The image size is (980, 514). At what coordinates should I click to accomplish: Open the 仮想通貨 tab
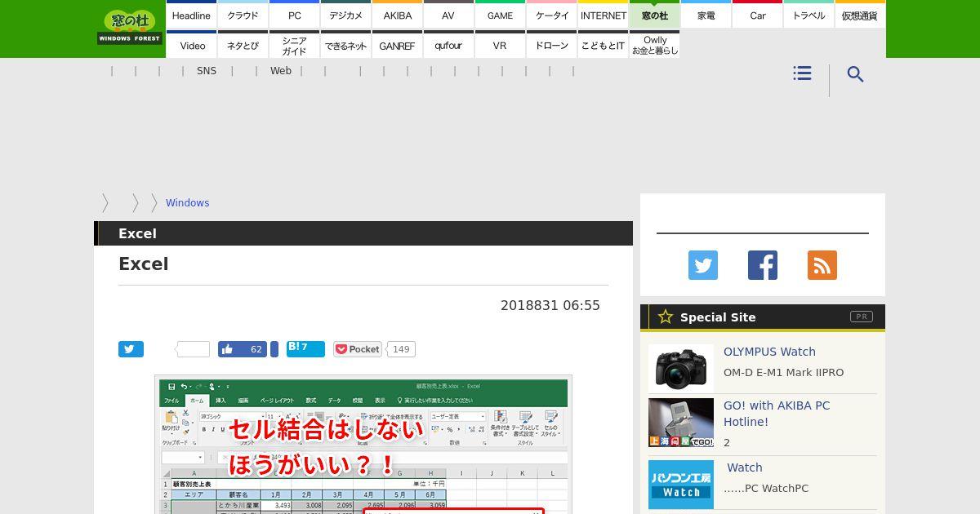[860, 15]
